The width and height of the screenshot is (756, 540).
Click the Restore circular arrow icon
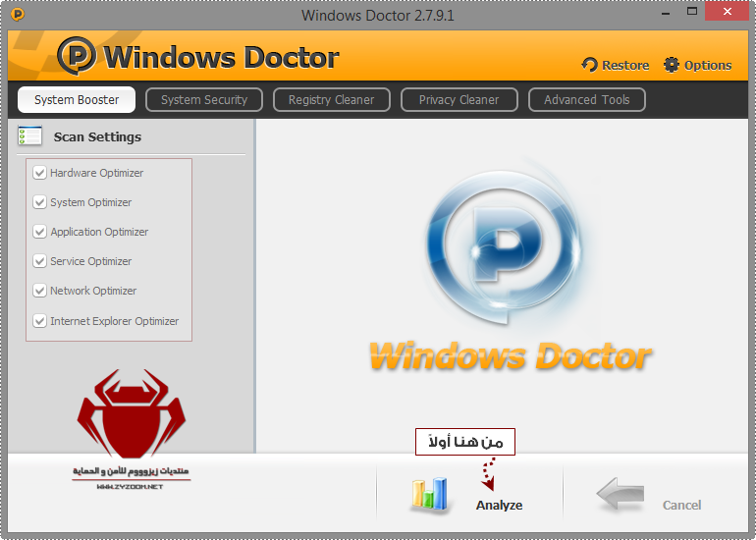589,65
